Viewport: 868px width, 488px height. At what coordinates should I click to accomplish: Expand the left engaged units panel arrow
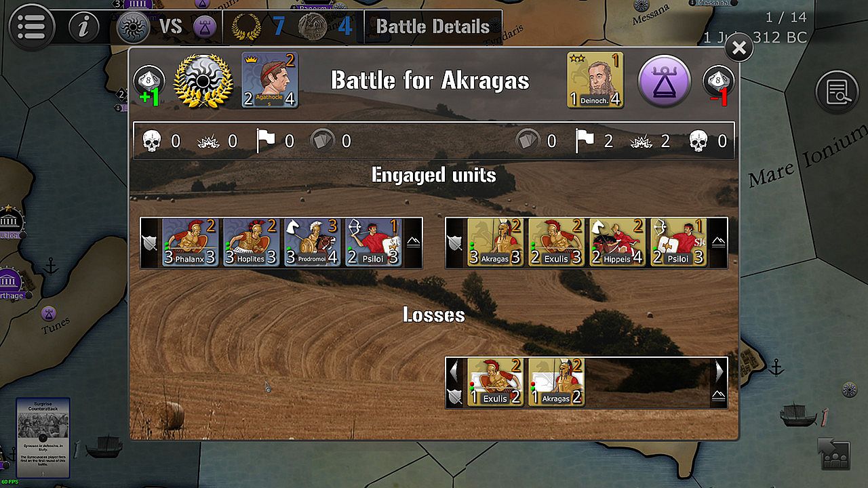(413, 243)
